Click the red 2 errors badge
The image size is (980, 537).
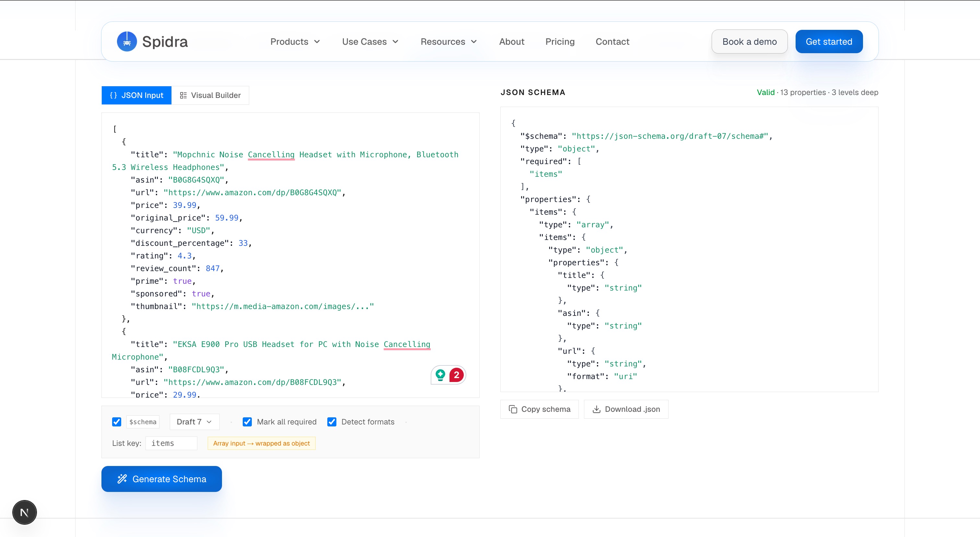pos(456,375)
